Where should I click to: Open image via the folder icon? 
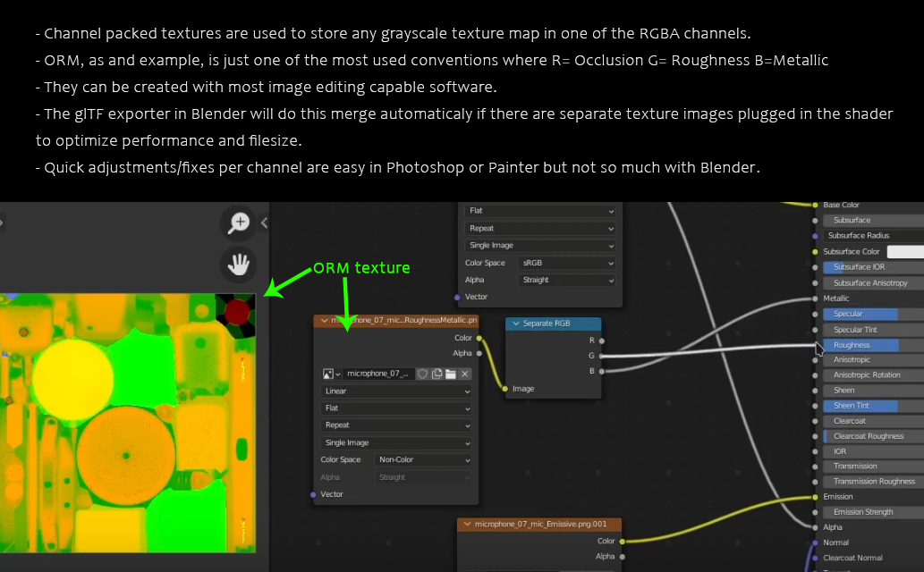pyautogui.click(x=451, y=374)
